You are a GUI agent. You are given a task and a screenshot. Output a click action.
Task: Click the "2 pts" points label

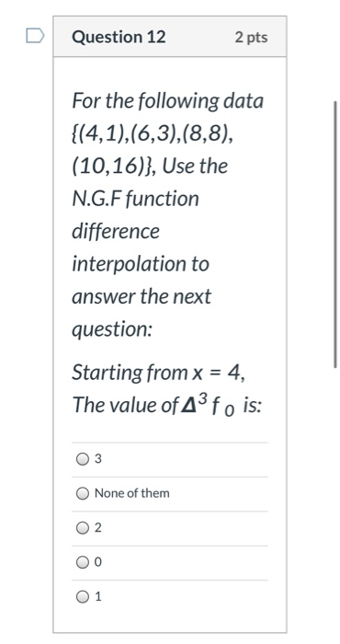tap(252, 38)
